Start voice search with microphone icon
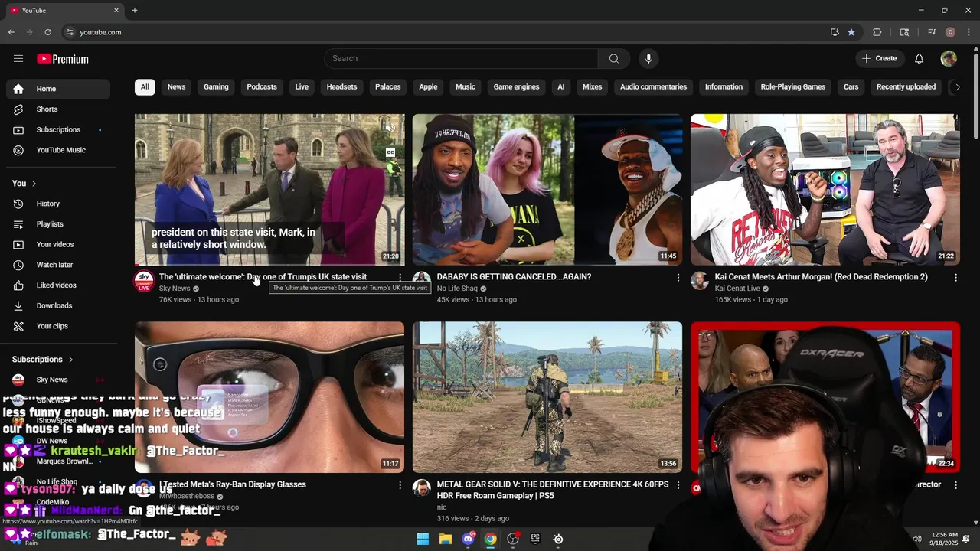This screenshot has width=980, height=551. 648,59
